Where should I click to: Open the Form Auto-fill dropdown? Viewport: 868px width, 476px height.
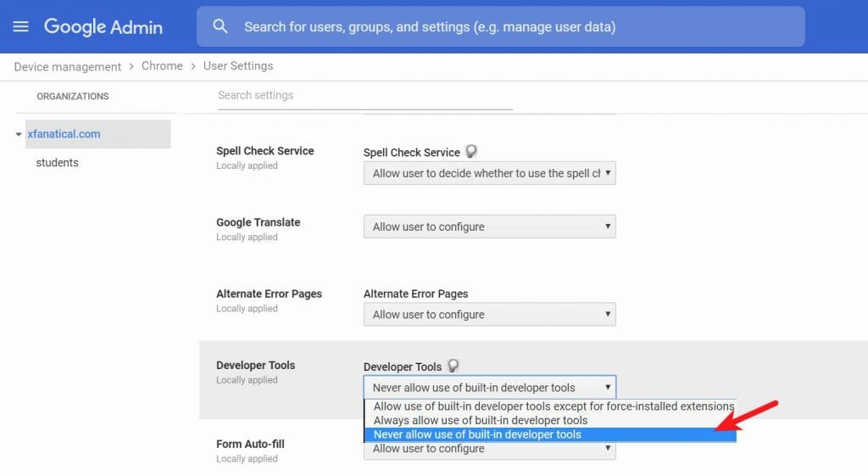pos(489,451)
